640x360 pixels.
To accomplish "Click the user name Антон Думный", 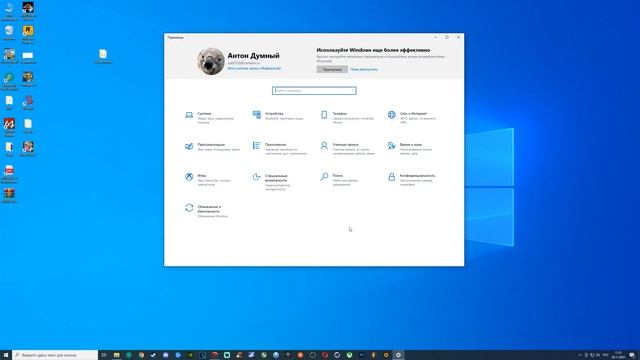I will (253, 56).
